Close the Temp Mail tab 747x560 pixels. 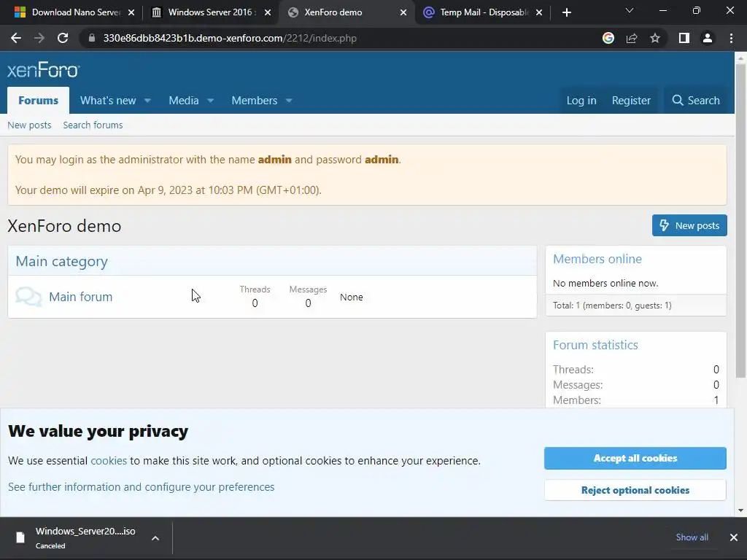(539, 12)
